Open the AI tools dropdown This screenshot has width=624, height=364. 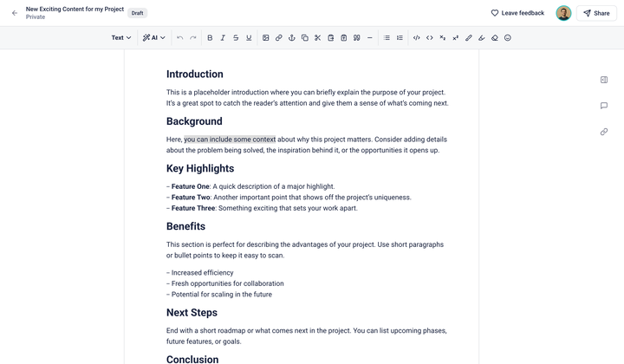click(154, 38)
